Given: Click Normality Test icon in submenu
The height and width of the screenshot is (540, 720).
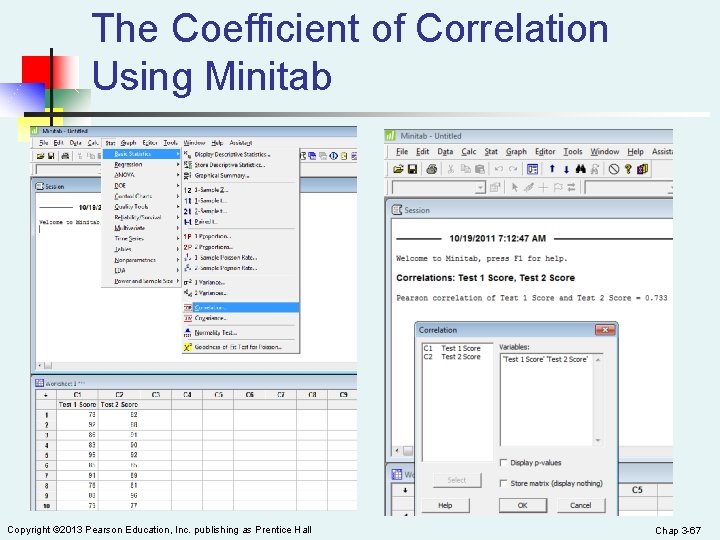Looking at the screenshot, I should pyautogui.click(x=187, y=332).
